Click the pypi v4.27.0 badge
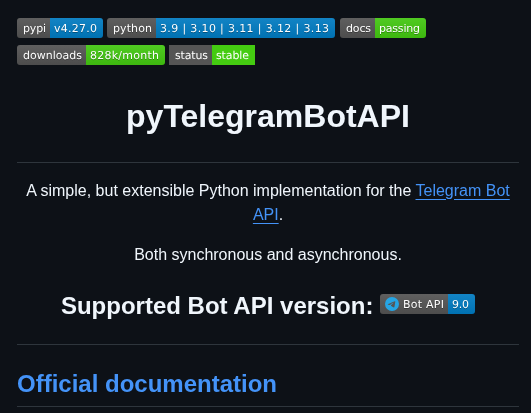This screenshot has height=413, width=531. tap(60, 28)
